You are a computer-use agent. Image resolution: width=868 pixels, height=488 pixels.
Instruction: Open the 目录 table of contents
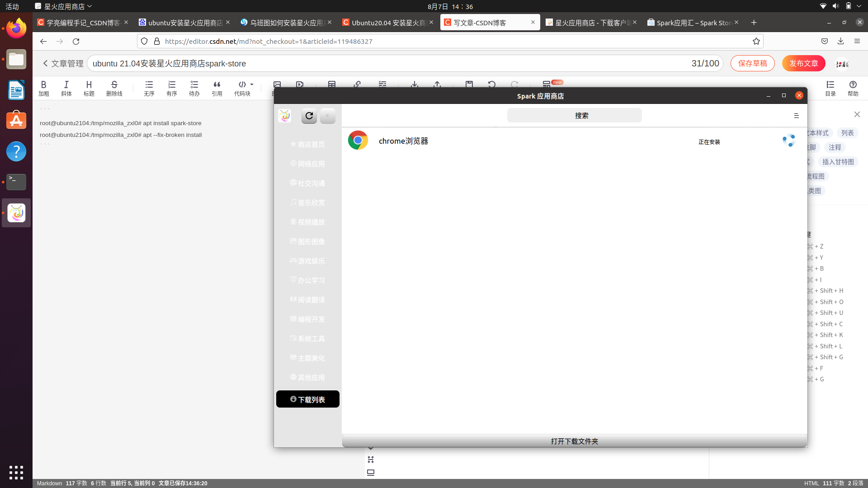830,88
